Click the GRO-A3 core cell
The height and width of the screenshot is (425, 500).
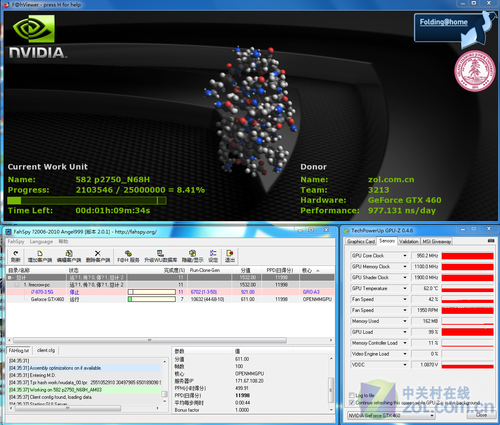tap(311, 292)
